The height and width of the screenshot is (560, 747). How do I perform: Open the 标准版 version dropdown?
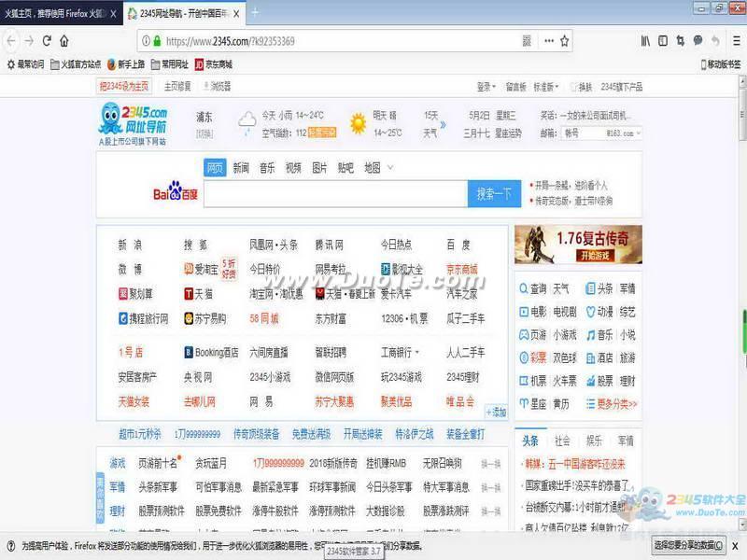pyautogui.click(x=546, y=87)
